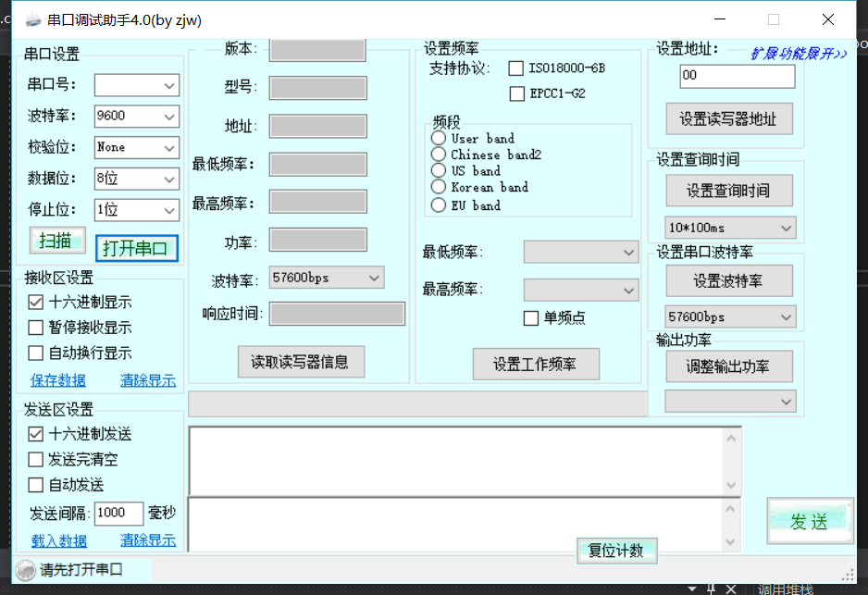The height and width of the screenshot is (595, 868).
Task: Click the 读取读写器信息 button
Action: click(x=301, y=362)
